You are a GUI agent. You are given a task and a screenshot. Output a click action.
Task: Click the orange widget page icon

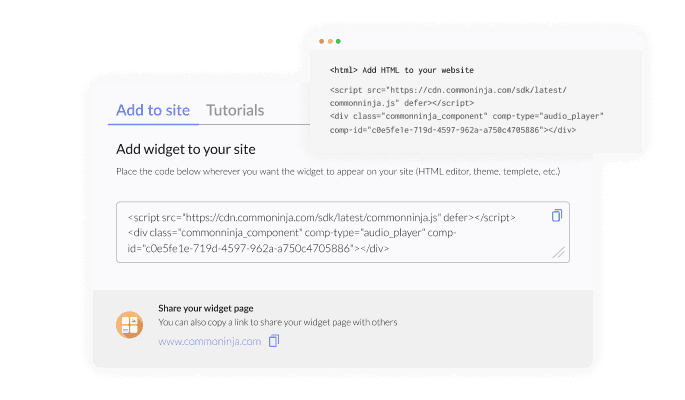(x=131, y=324)
